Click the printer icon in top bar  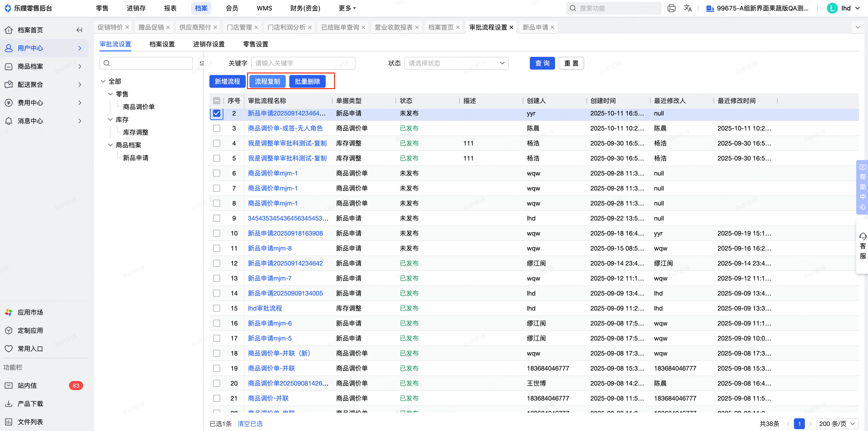click(671, 8)
